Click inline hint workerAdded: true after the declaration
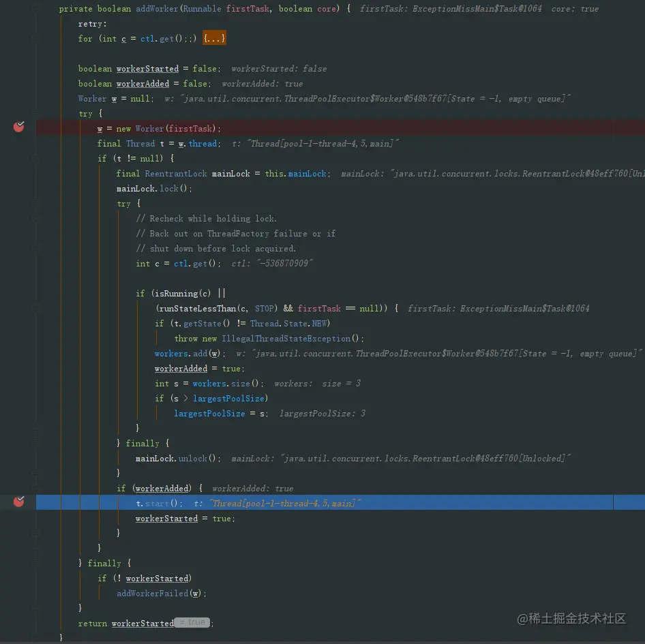645x644 pixels. (262, 83)
